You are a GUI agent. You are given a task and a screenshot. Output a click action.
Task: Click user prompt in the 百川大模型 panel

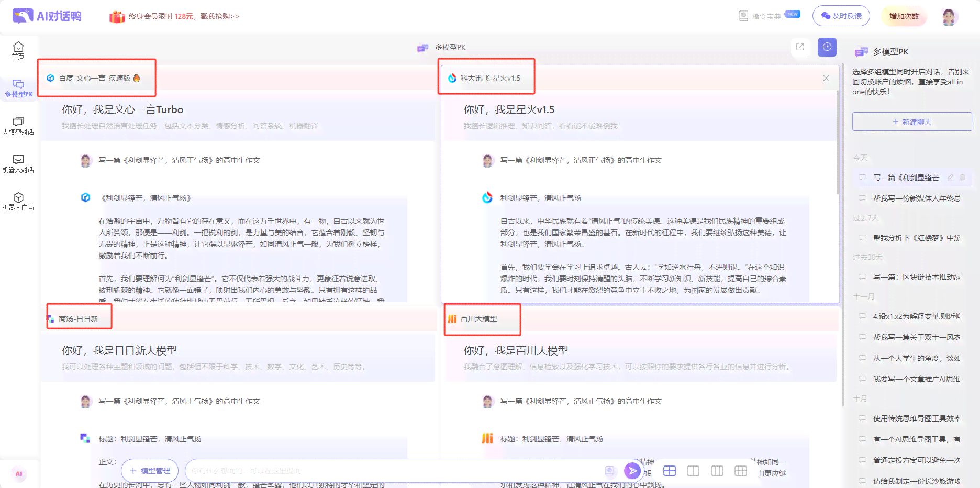coord(581,401)
